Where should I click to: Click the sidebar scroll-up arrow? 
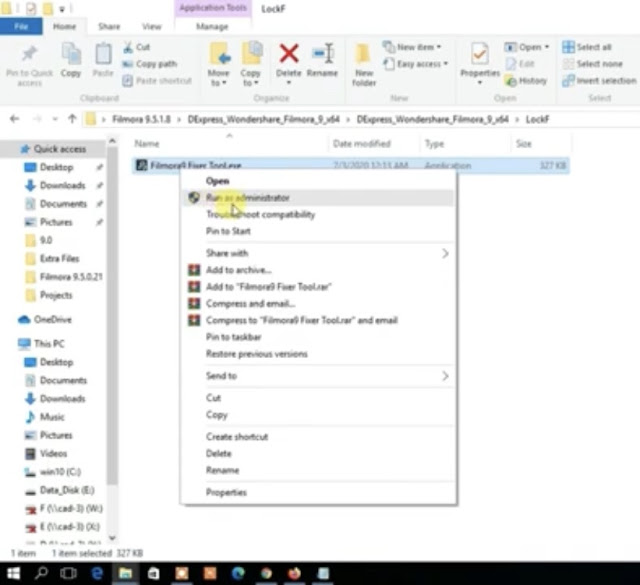112,141
